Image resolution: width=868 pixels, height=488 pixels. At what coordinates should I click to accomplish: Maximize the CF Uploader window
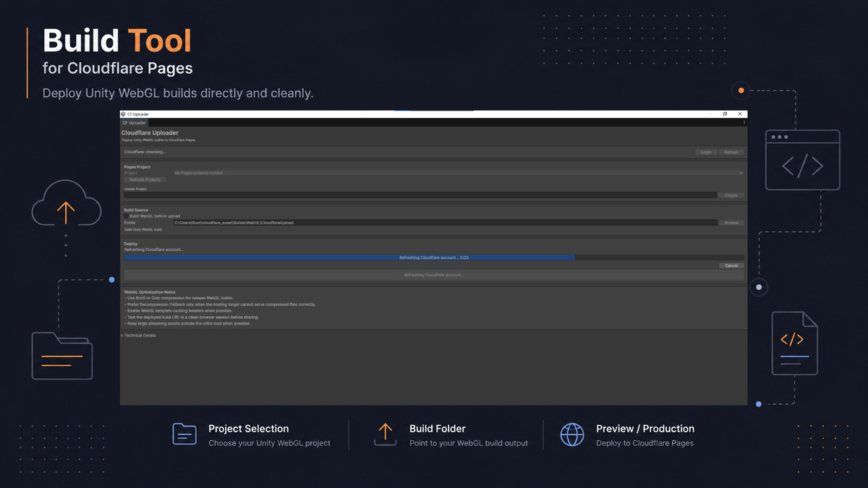click(x=725, y=114)
